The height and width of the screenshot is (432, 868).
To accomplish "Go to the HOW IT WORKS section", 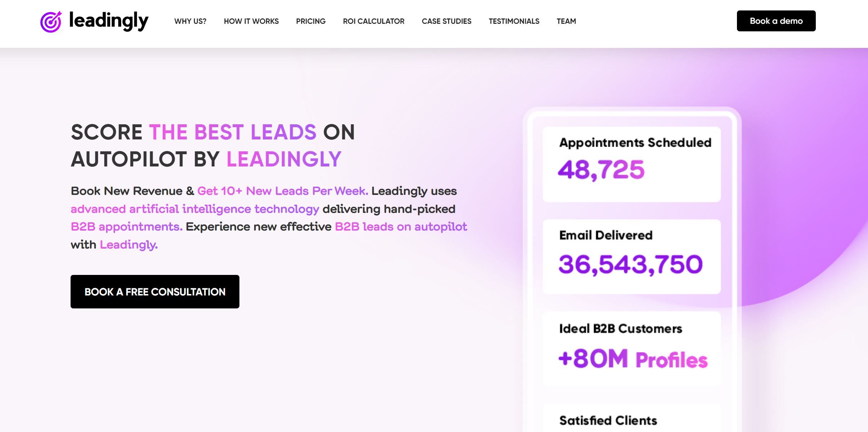I will click(x=251, y=21).
